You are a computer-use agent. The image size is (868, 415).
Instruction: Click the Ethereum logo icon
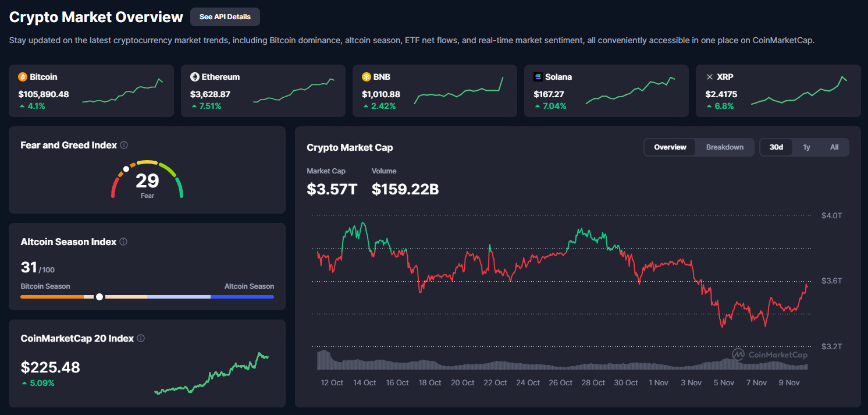(195, 77)
